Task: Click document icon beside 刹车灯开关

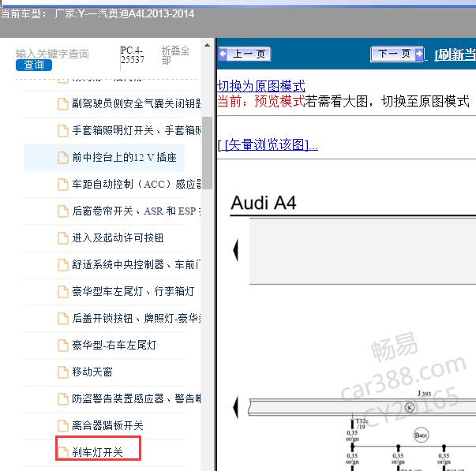Action: click(63, 452)
